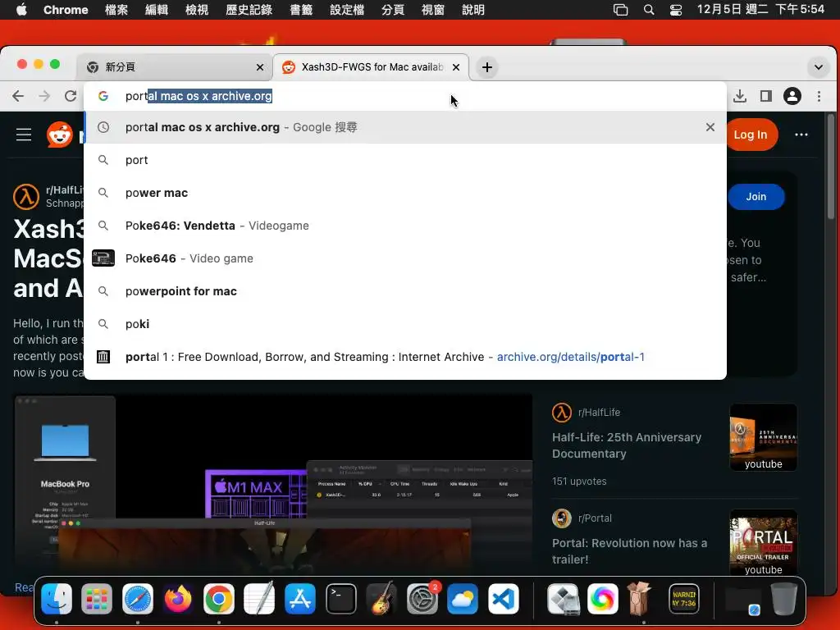Open the Apple menu
The width and height of the screenshot is (840, 630).
pyautogui.click(x=21, y=10)
